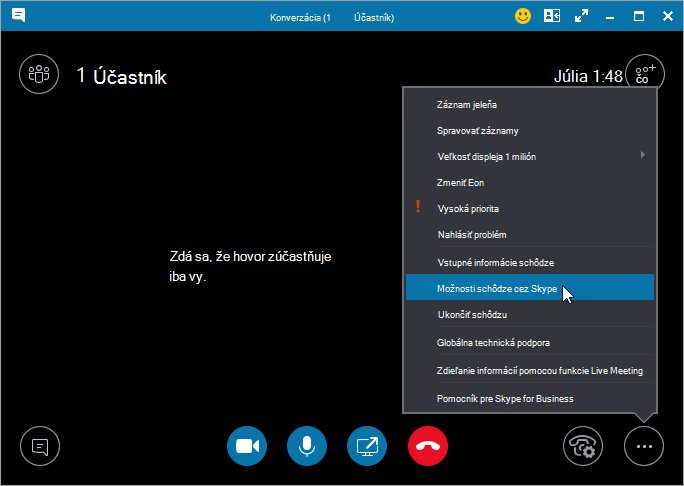Viewport: 684px width, 486px height.
Task: Click conversation icon in title bar corner
Action: click(x=18, y=16)
